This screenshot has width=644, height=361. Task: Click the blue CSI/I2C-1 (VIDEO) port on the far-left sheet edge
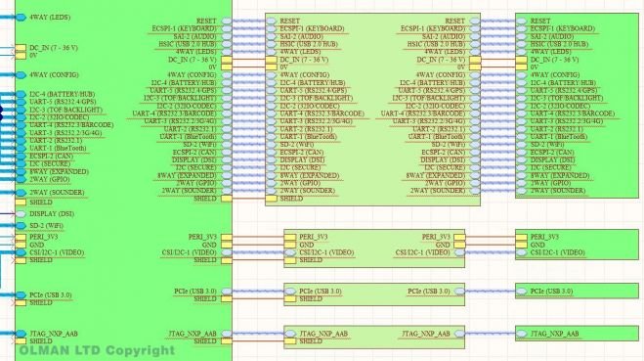pyautogui.click(x=21, y=252)
